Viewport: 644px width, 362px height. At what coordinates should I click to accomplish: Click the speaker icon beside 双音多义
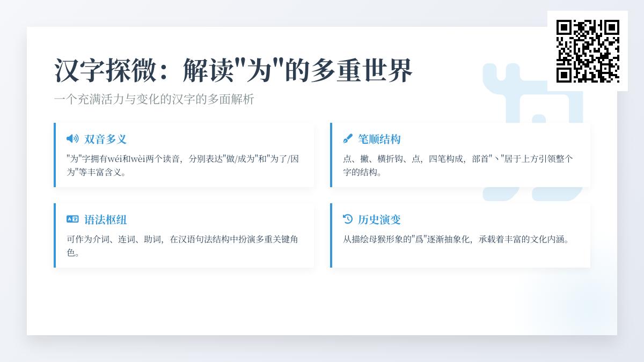coord(72,139)
